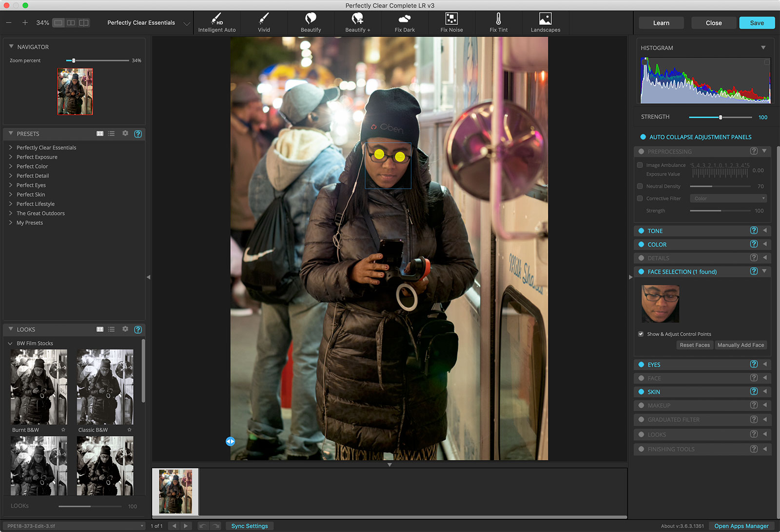
Task: Toggle Auto Collapse Adjustment Panels
Action: tap(643, 137)
